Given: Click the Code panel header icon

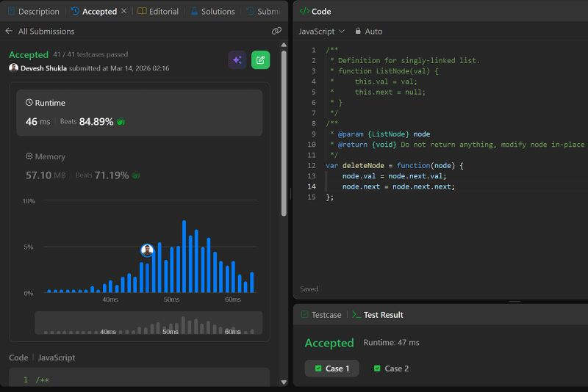Looking at the screenshot, I should click(304, 11).
